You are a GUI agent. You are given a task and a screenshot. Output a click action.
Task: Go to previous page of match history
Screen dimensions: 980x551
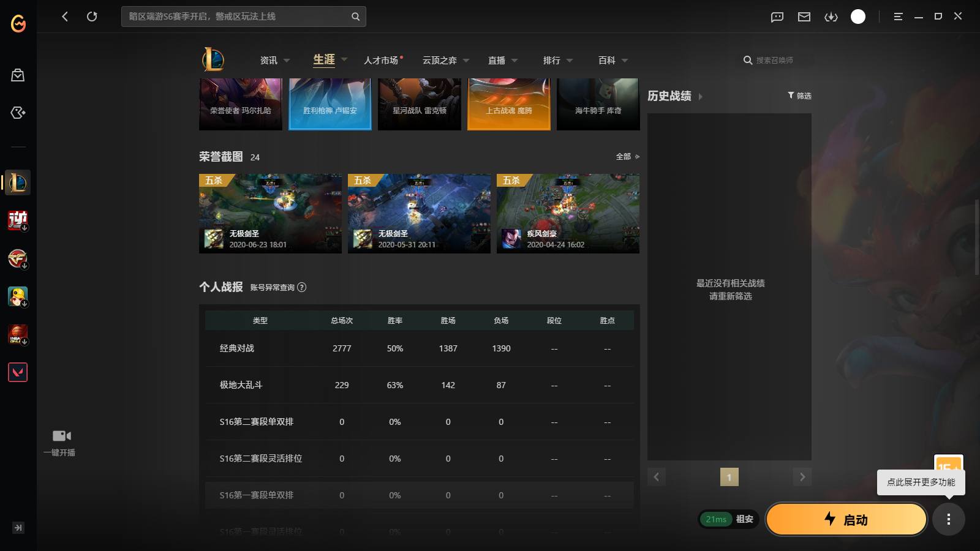[x=657, y=477]
